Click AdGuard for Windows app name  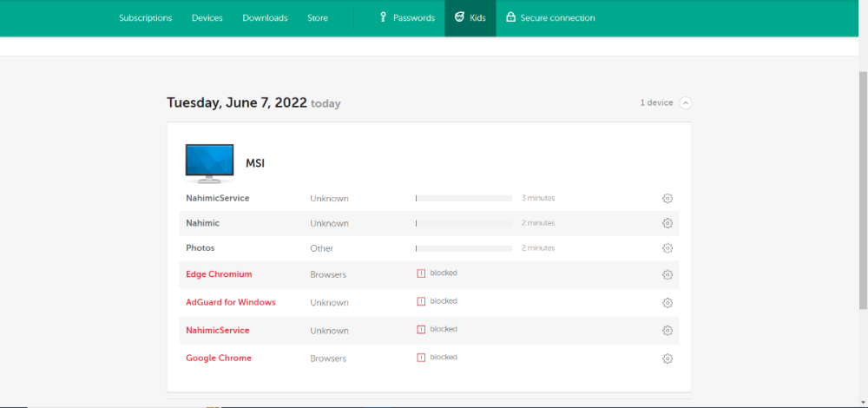231,302
